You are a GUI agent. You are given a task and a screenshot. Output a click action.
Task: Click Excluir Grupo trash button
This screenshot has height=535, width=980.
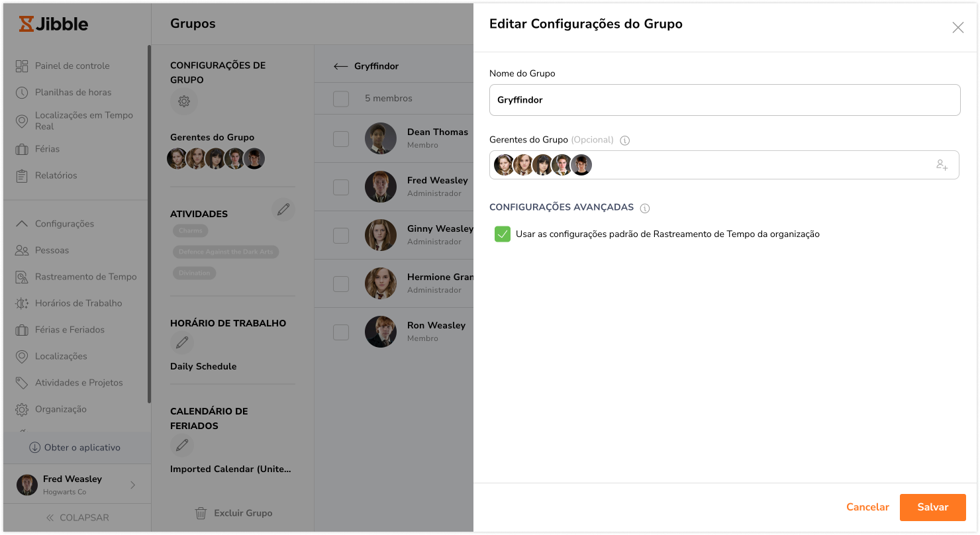click(x=233, y=512)
